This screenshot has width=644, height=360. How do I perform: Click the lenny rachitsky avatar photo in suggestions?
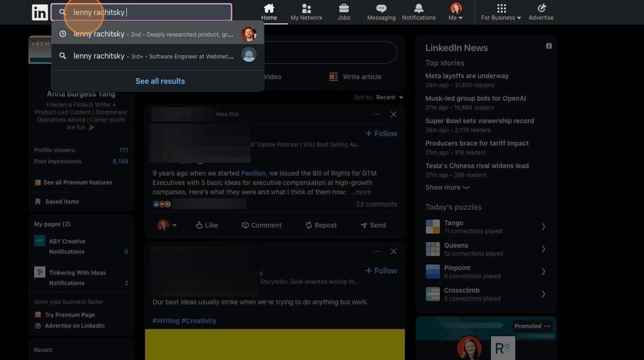[249, 34]
